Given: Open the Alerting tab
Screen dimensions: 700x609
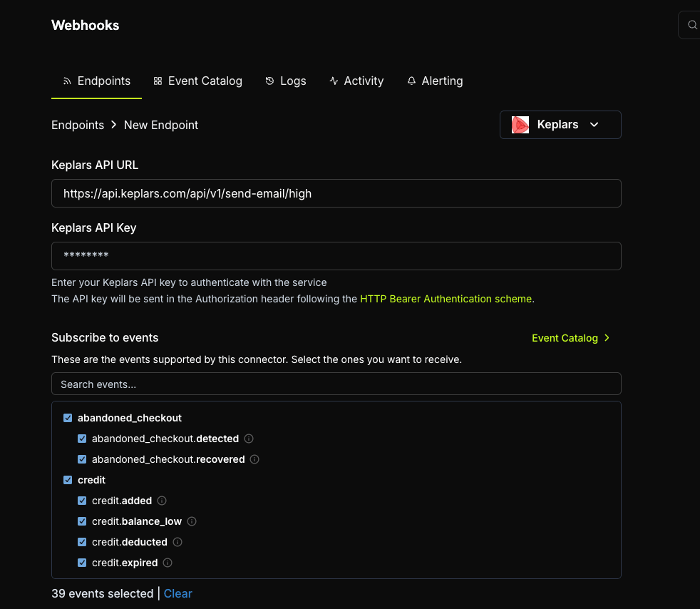Looking at the screenshot, I should point(436,81).
